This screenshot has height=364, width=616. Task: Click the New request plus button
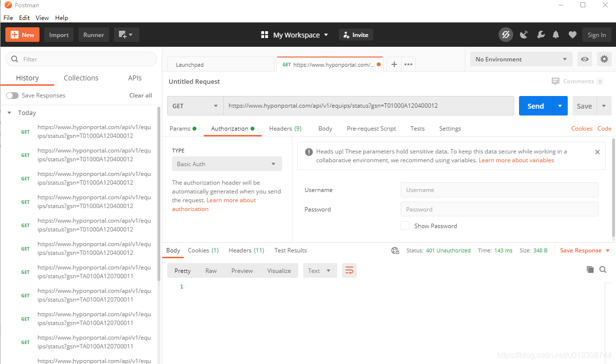tap(22, 35)
